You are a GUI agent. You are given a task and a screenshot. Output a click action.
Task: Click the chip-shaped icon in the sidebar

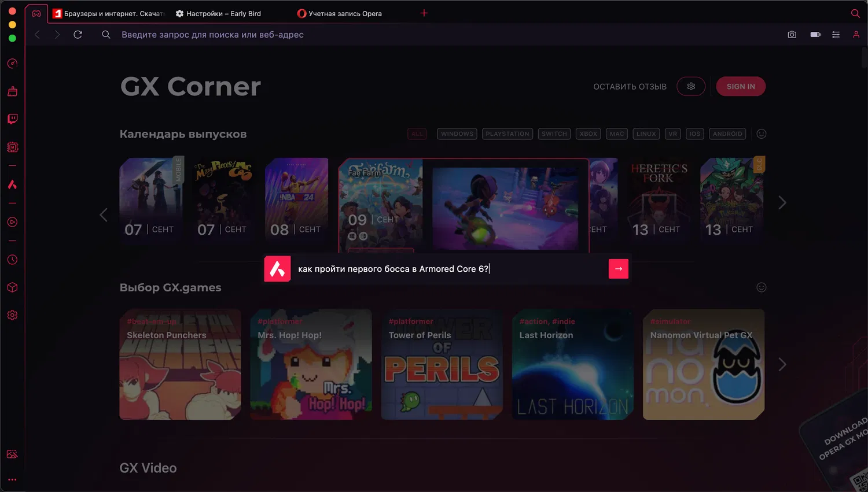(x=12, y=147)
